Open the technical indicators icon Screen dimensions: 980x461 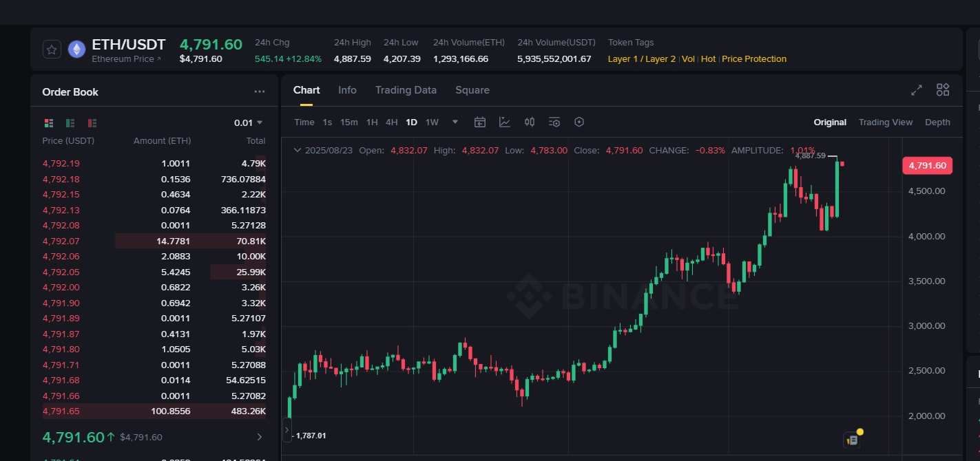(x=505, y=122)
